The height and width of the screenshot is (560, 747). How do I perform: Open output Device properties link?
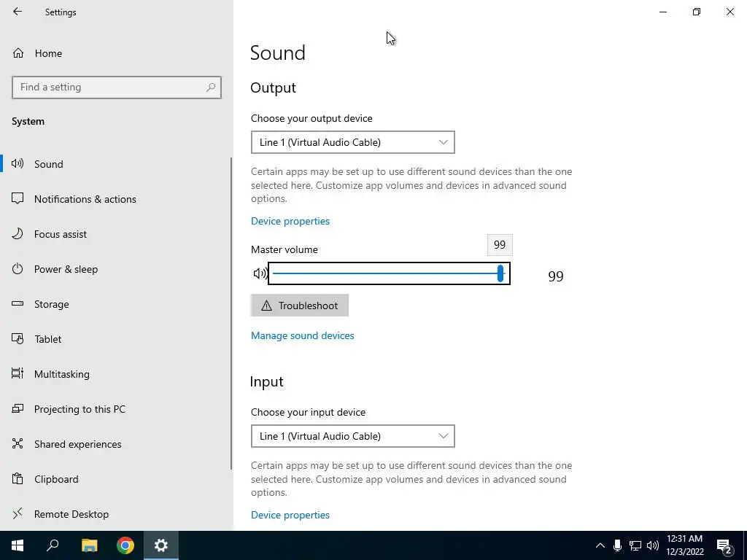tap(290, 221)
